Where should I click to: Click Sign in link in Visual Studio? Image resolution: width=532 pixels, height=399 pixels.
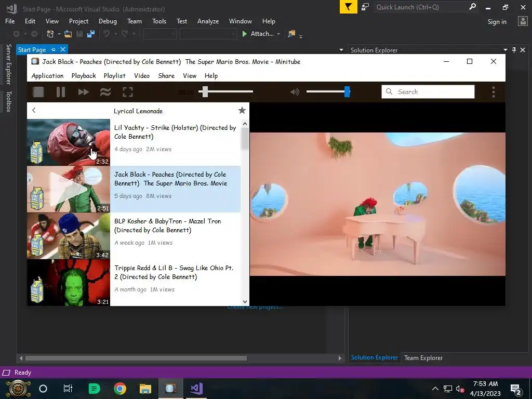tap(497, 22)
